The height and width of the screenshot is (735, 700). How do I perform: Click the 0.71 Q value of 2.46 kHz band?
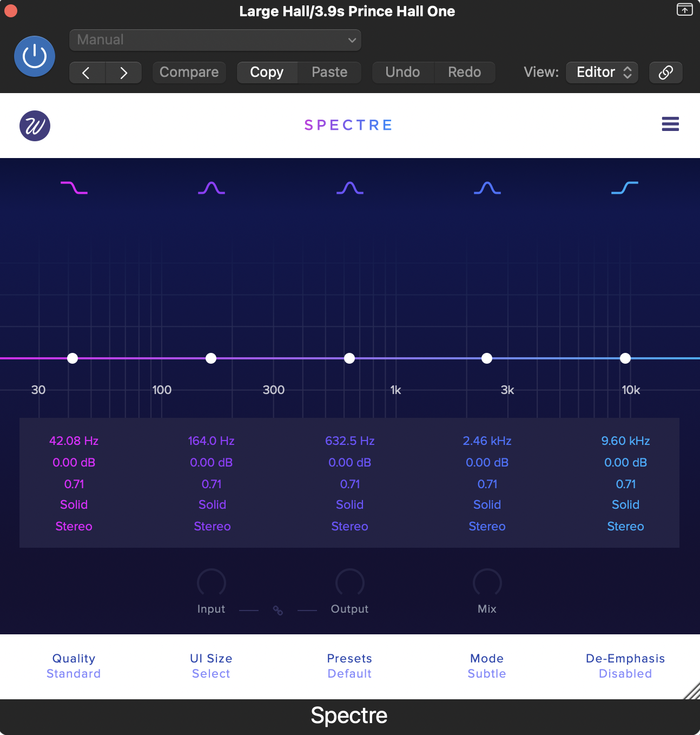point(487,484)
